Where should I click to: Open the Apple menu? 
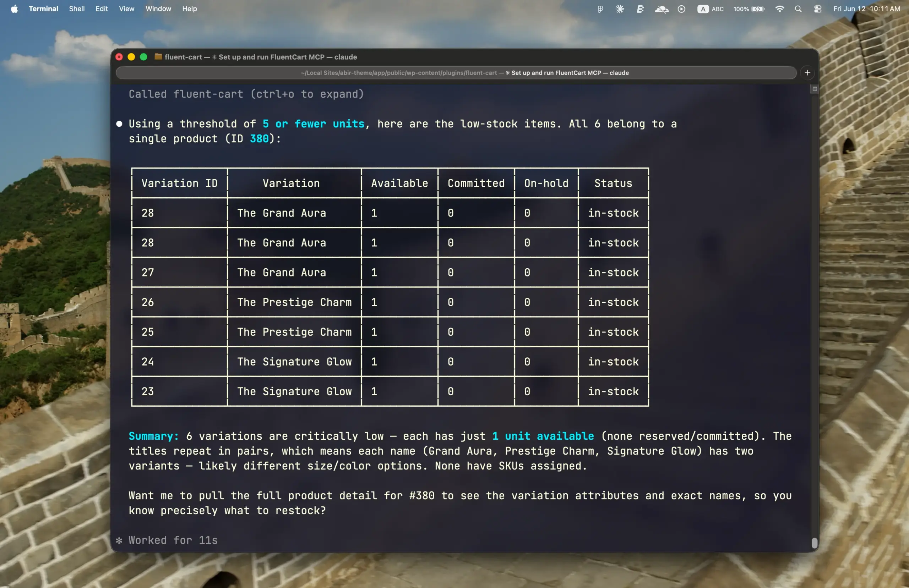point(14,9)
